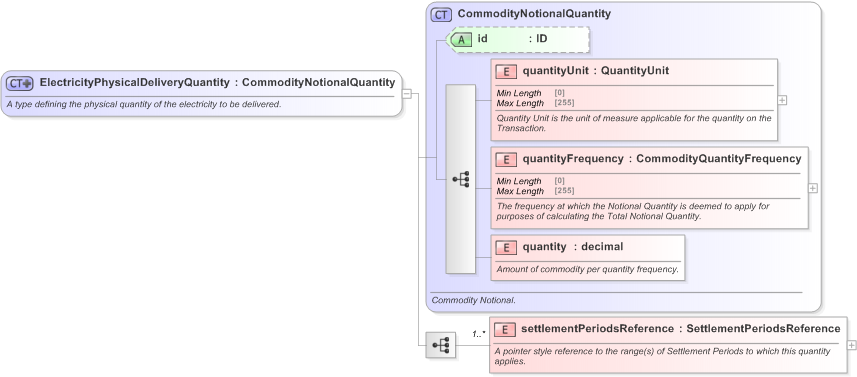Viewport: 857px width, 377px height.
Task: Click the 'A type defining the physical quantity' description
Action: point(144,104)
